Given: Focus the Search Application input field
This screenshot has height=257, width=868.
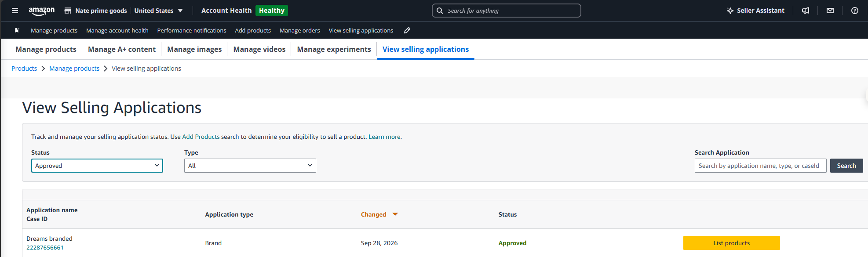Looking at the screenshot, I should [761, 166].
